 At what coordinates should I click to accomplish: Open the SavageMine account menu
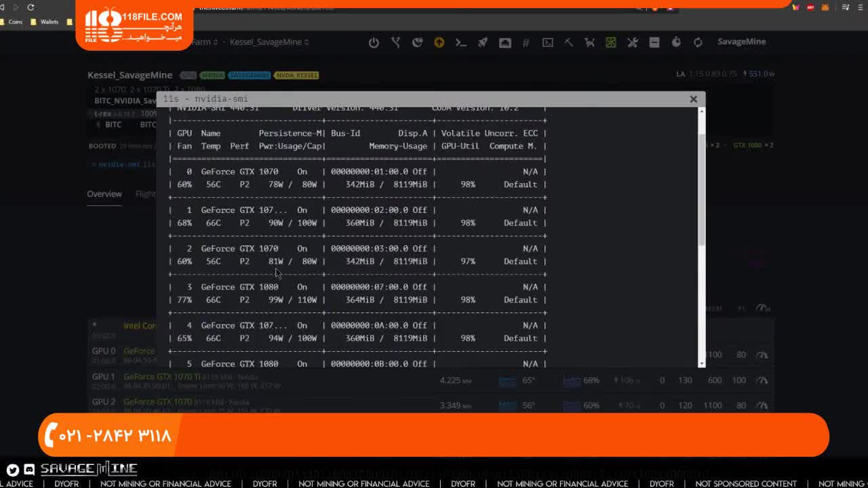[x=741, y=41]
